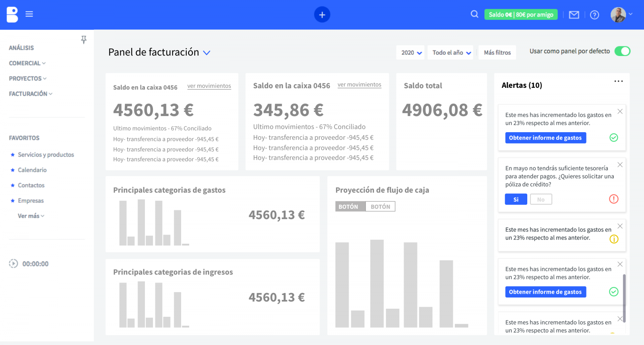644x345 pixels.
Task: Open Alertas three-dot options menu
Action: pyautogui.click(x=618, y=81)
